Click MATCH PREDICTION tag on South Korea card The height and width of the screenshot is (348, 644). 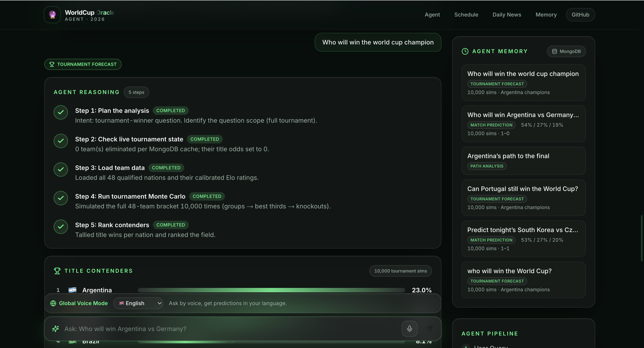[491, 240]
